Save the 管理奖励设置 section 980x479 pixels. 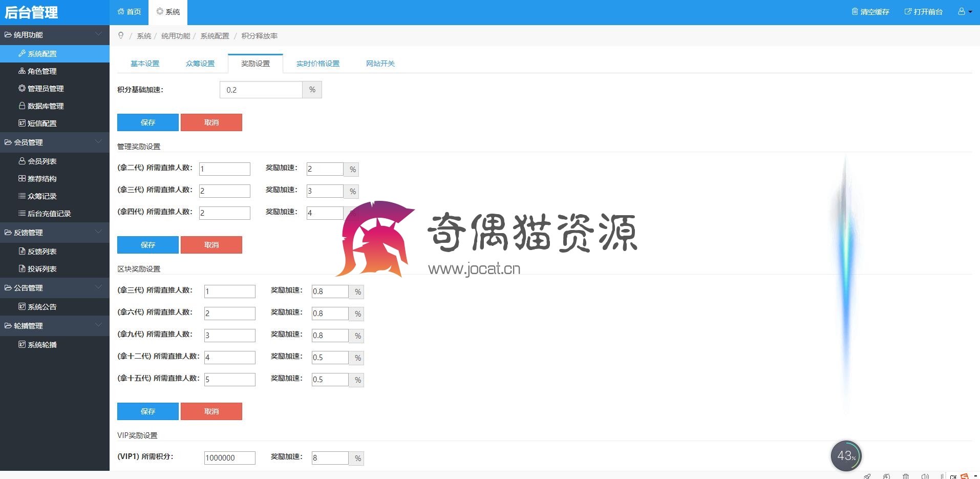[x=148, y=245]
